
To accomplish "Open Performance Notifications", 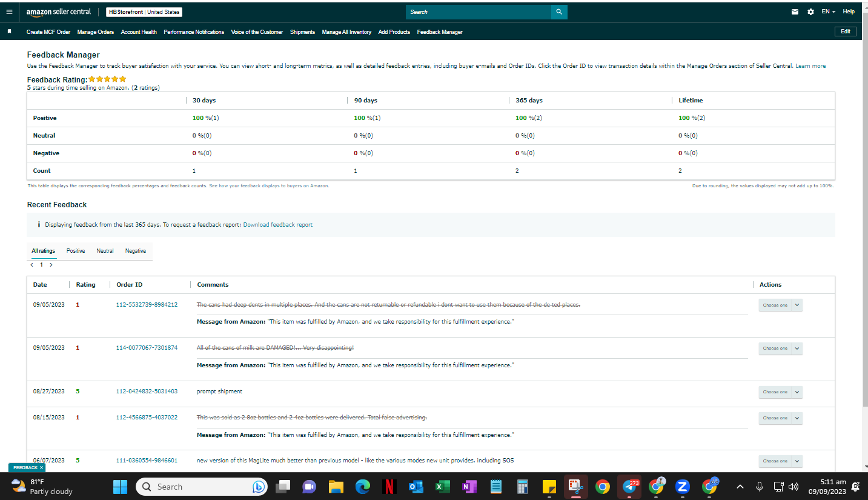I will [194, 32].
